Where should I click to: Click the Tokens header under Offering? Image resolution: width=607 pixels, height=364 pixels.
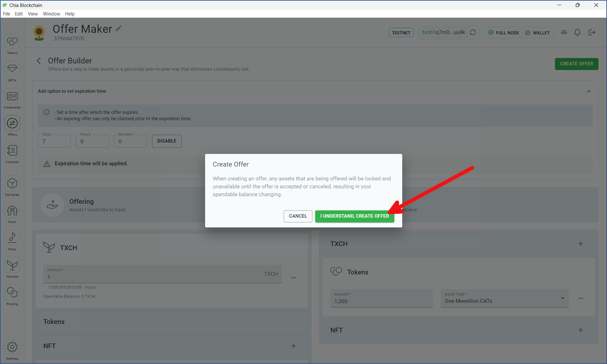[54, 322]
